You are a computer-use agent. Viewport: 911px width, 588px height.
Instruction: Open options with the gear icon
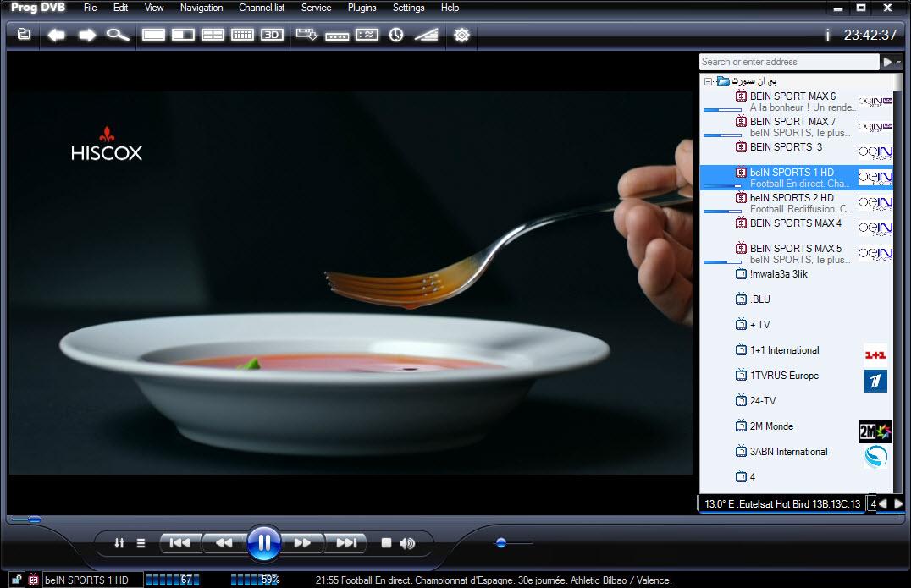[x=462, y=35]
